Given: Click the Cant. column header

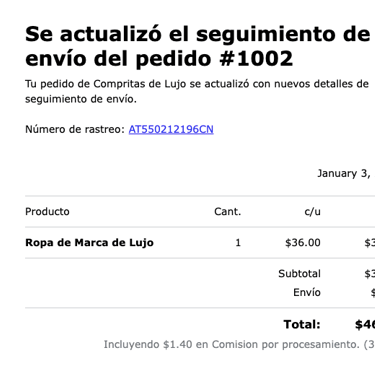Looking at the screenshot, I should tap(227, 212).
